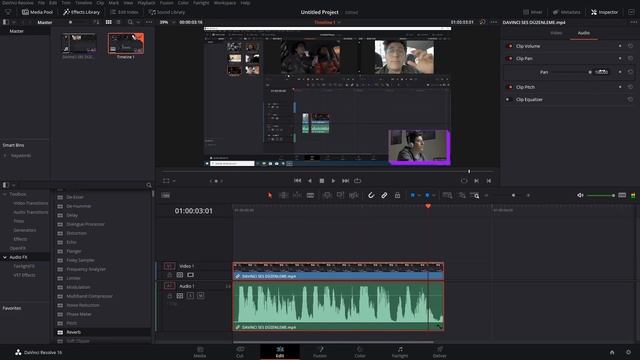640x360 pixels.
Task: Toggle the Position Lock padlock icon
Action: tap(397, 196)
